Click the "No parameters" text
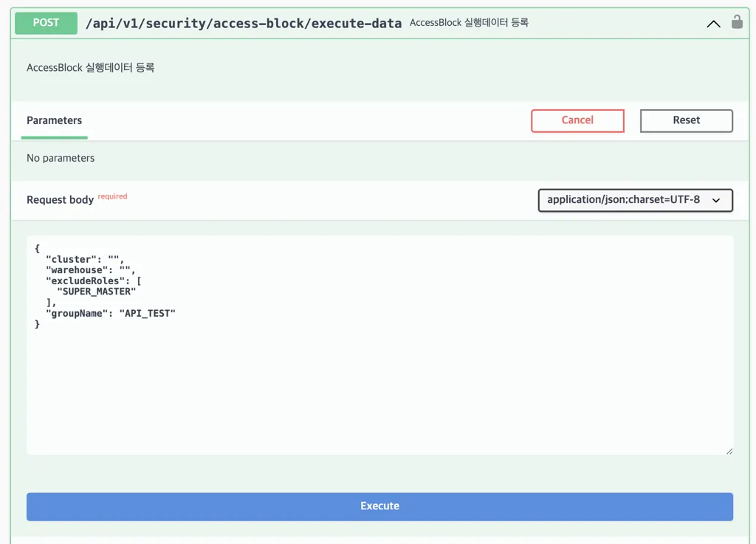Screen dimensions: 756x544 (61, 158)
